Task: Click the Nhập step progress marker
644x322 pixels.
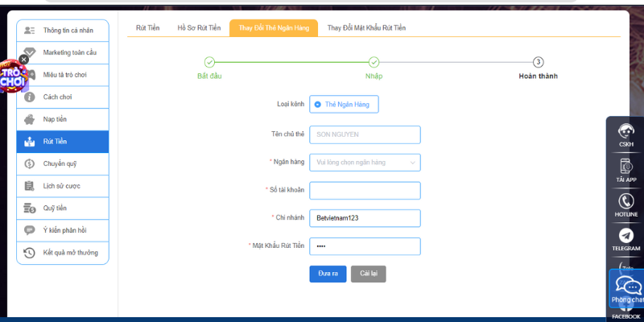Action: click(x=374, y=63)
